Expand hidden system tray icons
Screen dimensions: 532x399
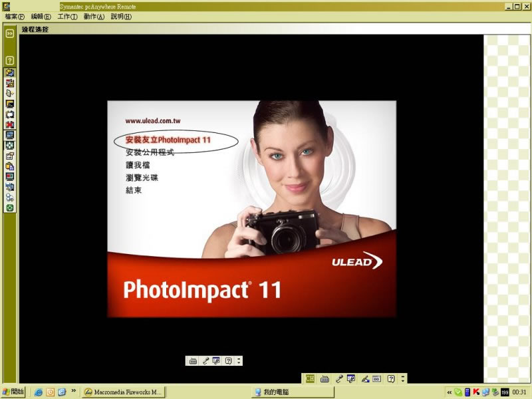450,392
